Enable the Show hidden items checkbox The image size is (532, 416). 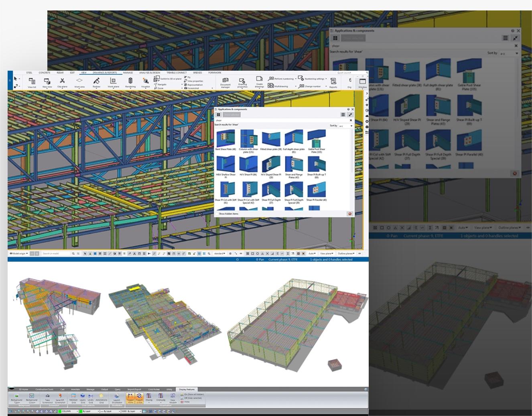[217, 214]
